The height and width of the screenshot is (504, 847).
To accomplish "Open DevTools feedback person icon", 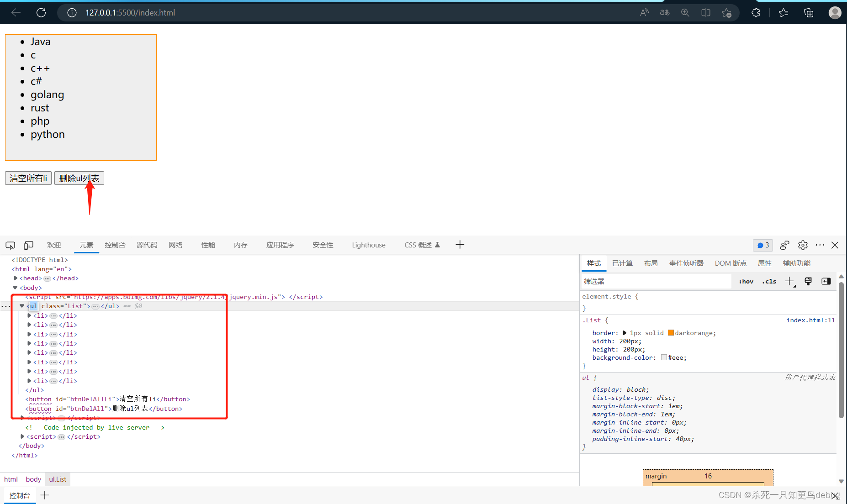I will point(784,245).
